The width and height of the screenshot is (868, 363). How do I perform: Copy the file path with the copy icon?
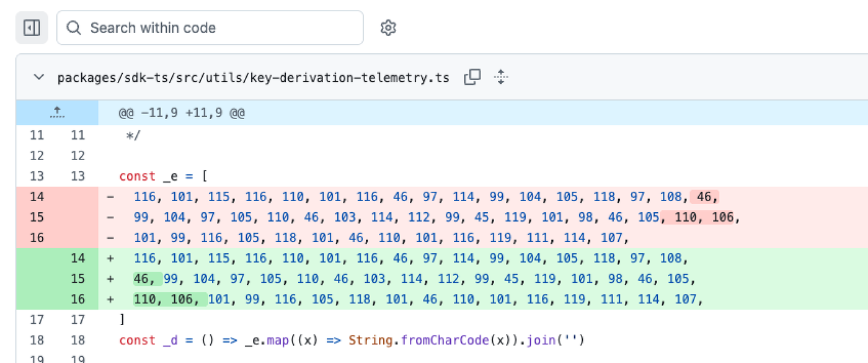[472, 78]
